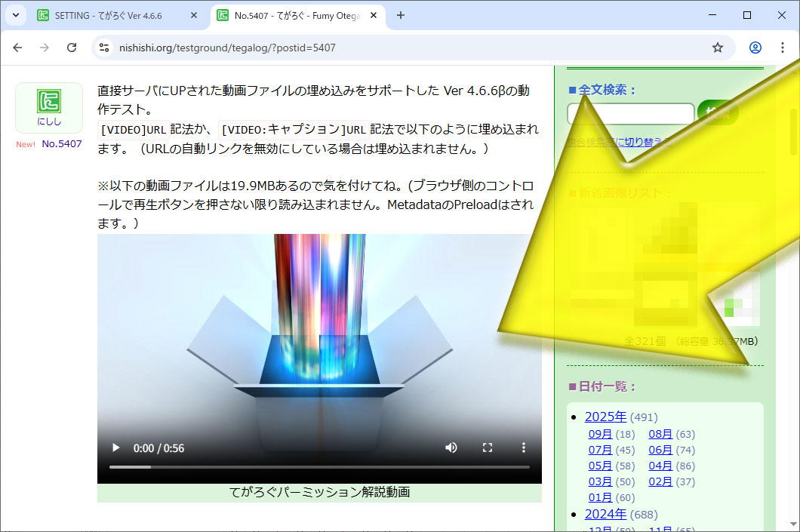Open the 2024年 archive link
Viewport: 800px width, 532px height.
point(605,514)
